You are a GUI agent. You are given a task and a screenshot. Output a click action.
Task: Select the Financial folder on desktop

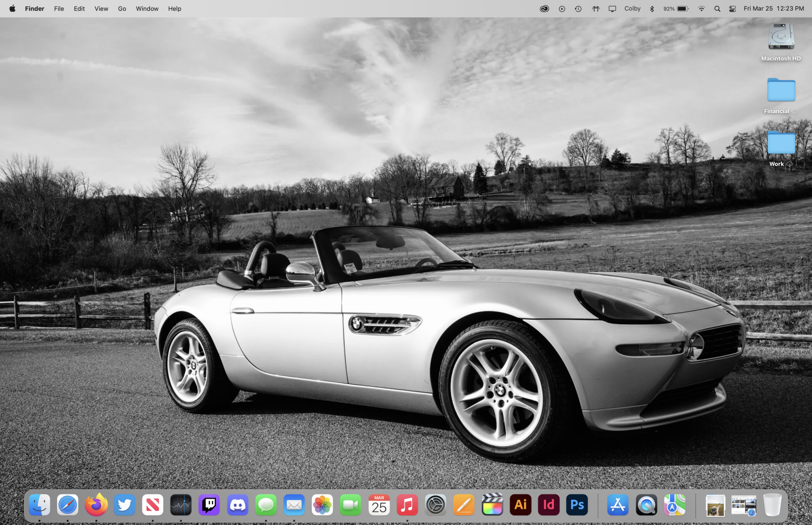pyautogui.click(x=781, y=90)
